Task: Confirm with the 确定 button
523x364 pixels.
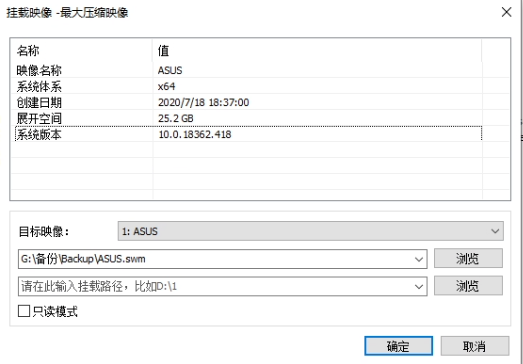Action: coord(399,346)
